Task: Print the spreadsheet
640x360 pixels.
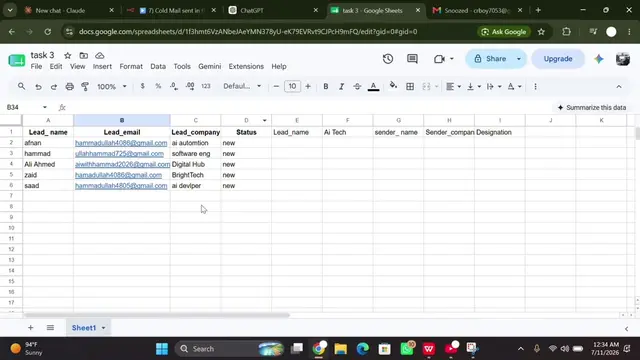Action: pos(69,87)
